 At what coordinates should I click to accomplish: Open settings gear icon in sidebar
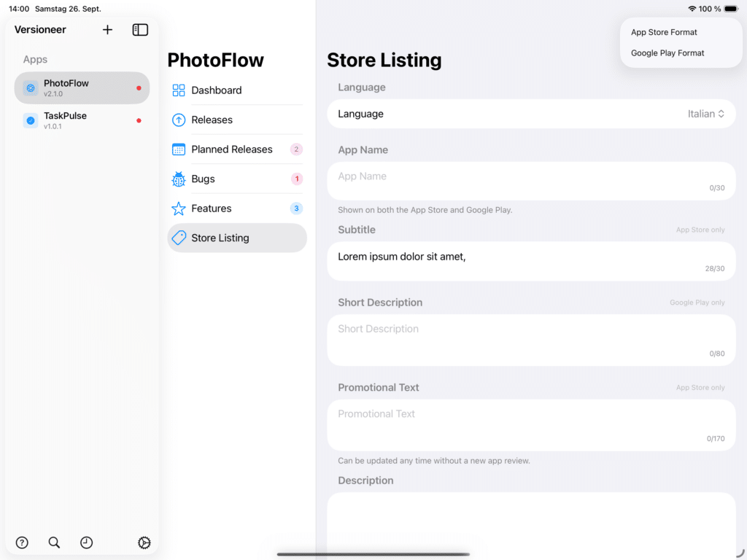[144, 542]
